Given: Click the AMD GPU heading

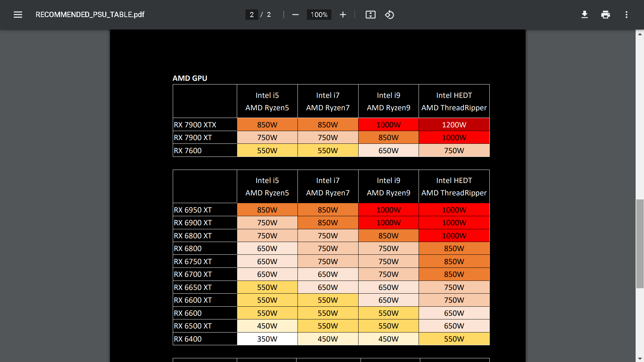Looking at the screenshot, I should [x=190, y=78].
